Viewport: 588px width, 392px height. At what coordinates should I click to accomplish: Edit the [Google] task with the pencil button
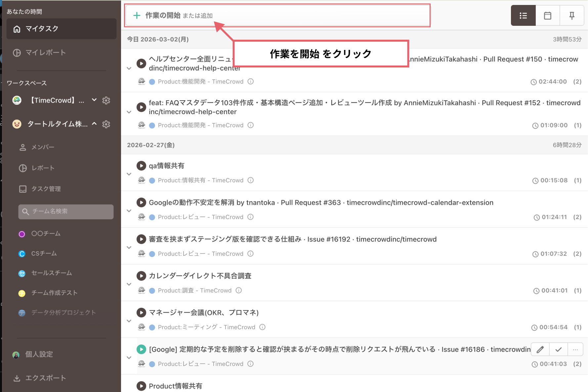[x=540, y=349]
